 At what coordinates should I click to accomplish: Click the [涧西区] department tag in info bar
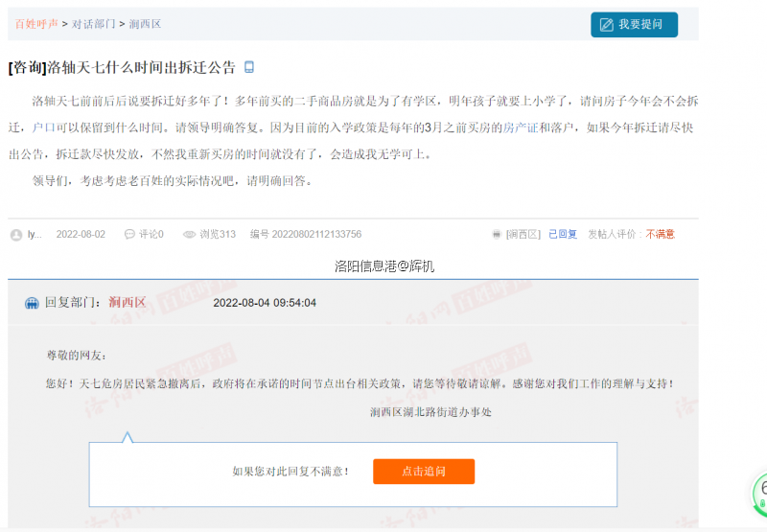523,234
